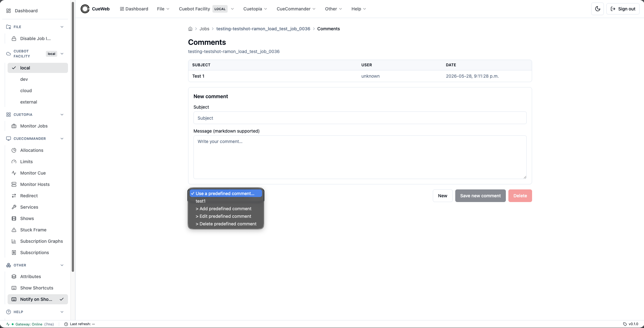
Task: Click the Redirect arrows icon
Action: point(14,196)
